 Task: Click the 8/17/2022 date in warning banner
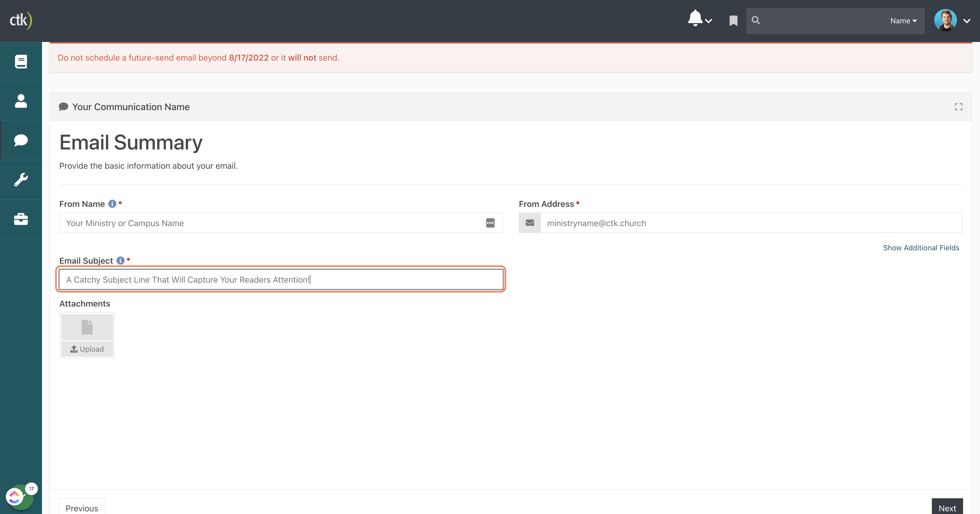(x=249, y=58)
